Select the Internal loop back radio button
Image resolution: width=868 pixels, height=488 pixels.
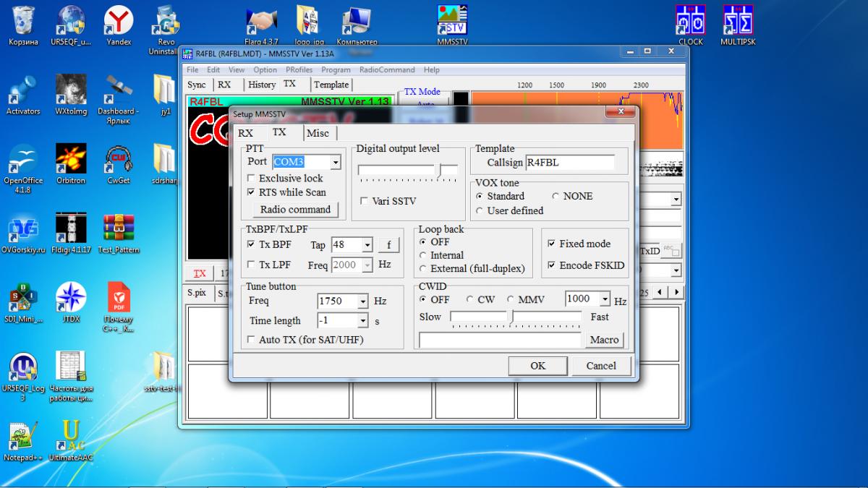coord(423,255)
